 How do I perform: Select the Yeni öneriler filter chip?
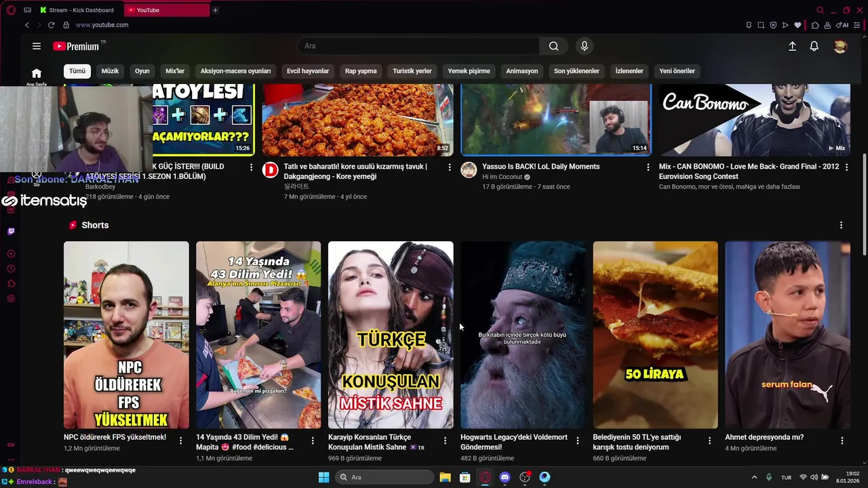click(x=677, y=71)
